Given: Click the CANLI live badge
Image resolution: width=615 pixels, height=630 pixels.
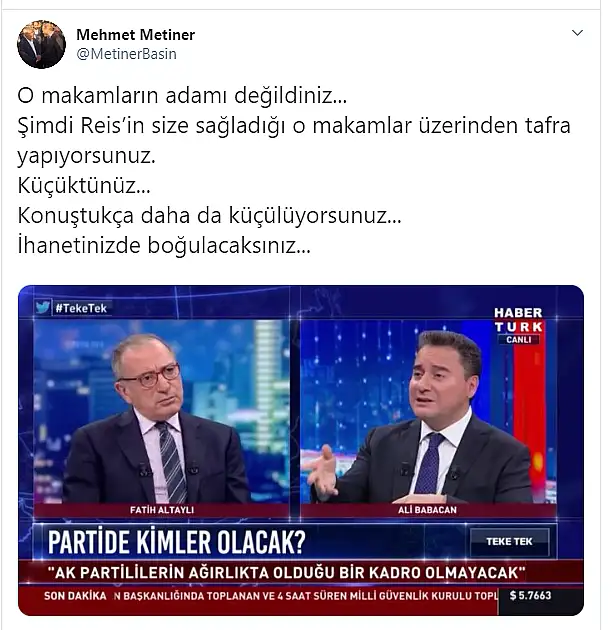Looking at the screenshot, I should (x=519, y=340).
